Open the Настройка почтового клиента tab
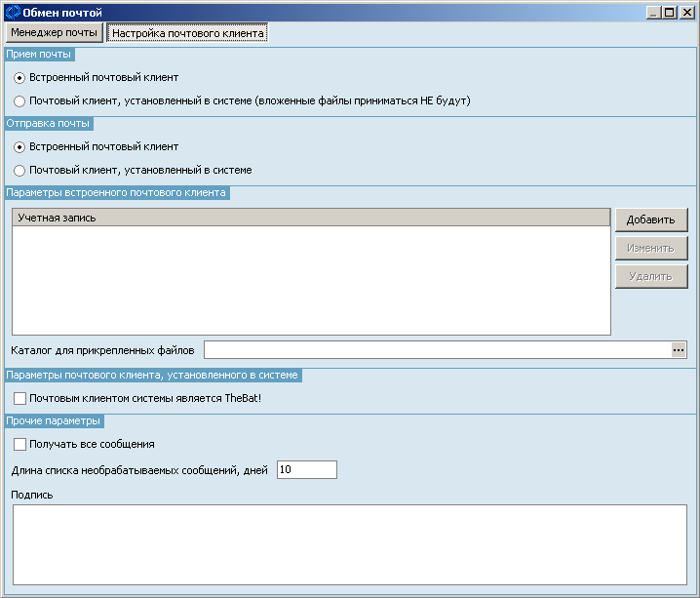This screenshot has width=700, height=598. point(187,33)
